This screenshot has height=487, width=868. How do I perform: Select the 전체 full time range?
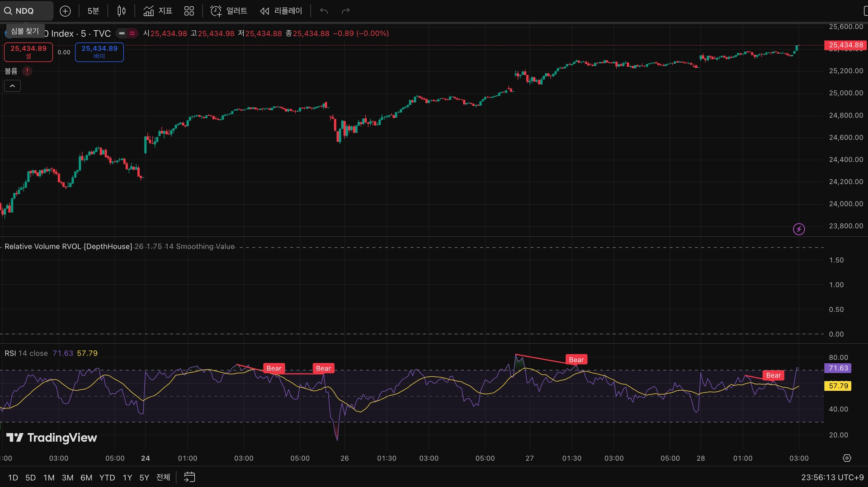point(163,478)
